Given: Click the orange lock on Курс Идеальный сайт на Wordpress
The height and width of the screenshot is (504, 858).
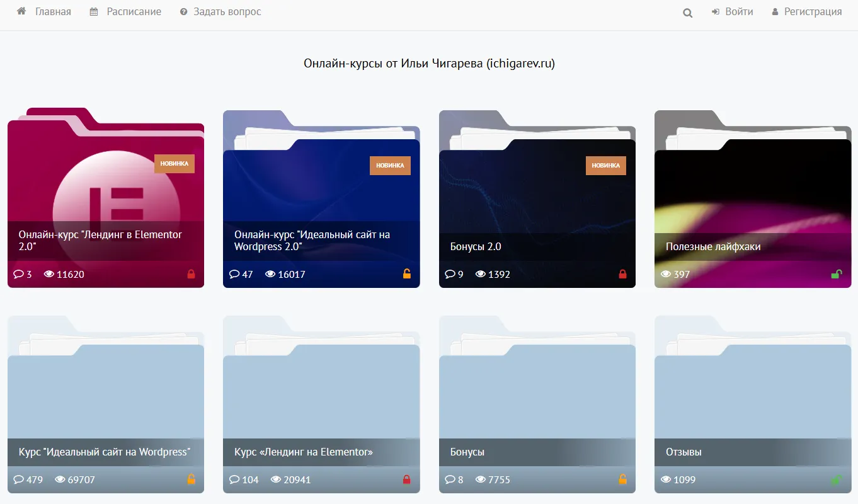Looking at the screenshot, I should click(192, 479).
